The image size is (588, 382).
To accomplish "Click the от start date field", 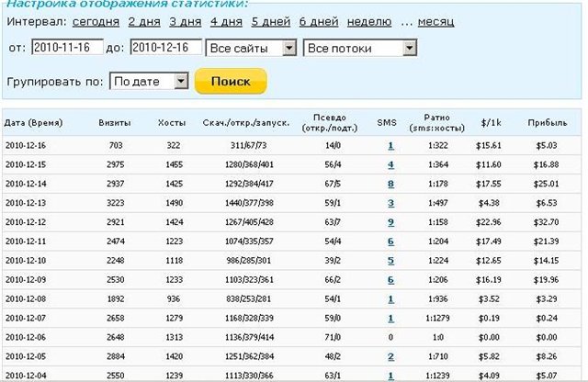I will 66,47.
